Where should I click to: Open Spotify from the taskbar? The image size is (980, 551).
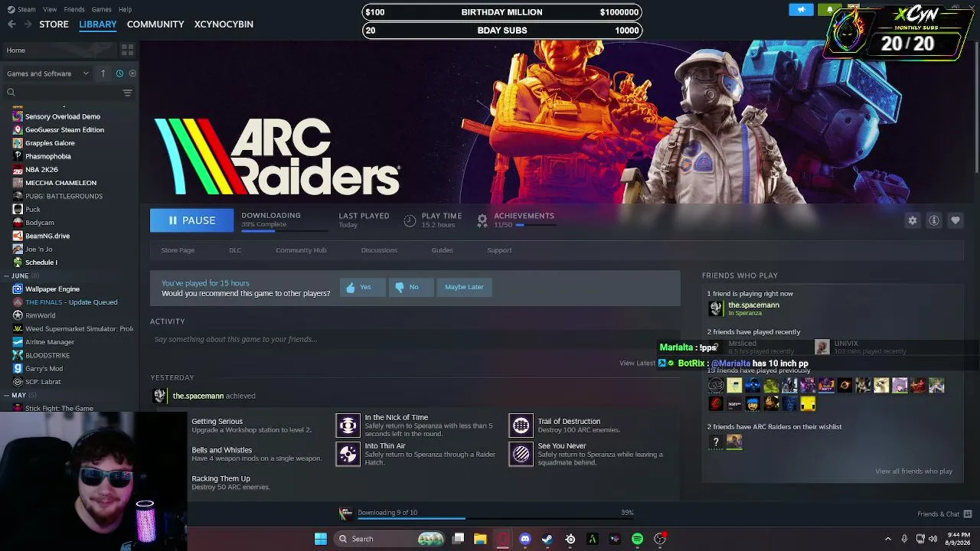click(637, 539)
